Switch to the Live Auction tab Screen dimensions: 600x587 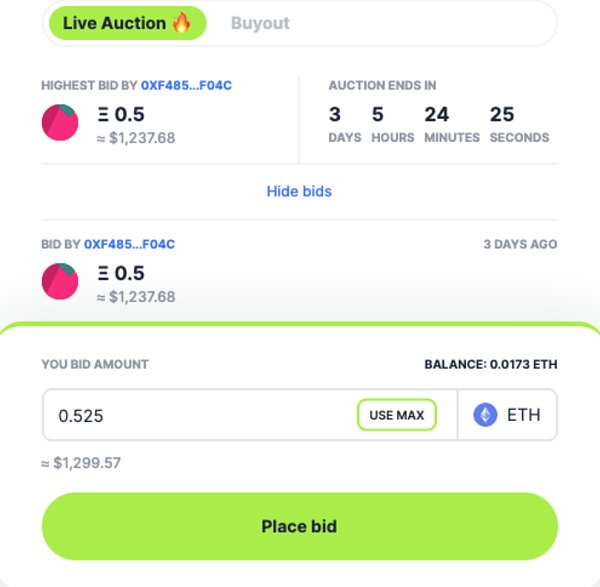(125, 23)
